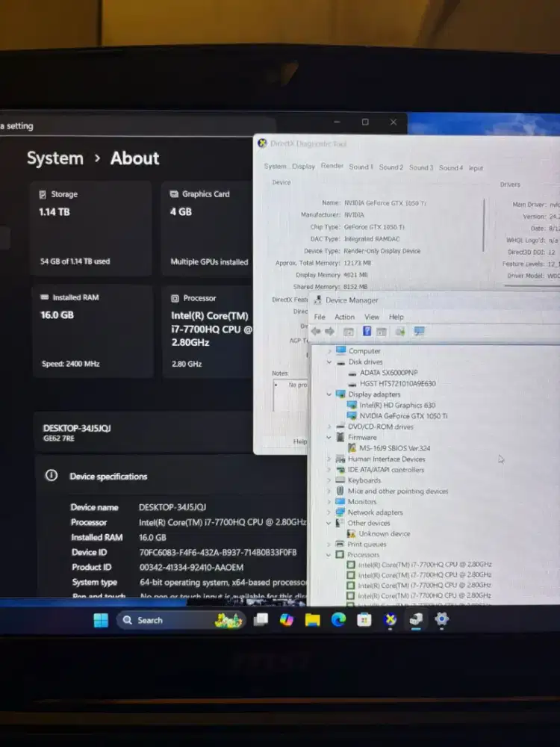Select the MS-16J9 SBIOS Ver.324 firmware item
This screenshot has width=560, height=747.
[x=395, y=448]
